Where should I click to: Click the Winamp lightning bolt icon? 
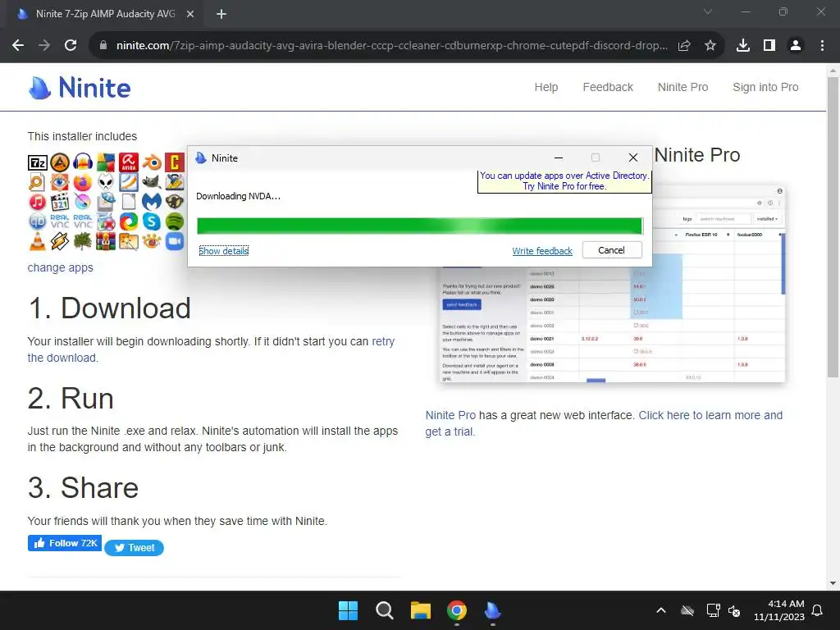tap(60, 242)
